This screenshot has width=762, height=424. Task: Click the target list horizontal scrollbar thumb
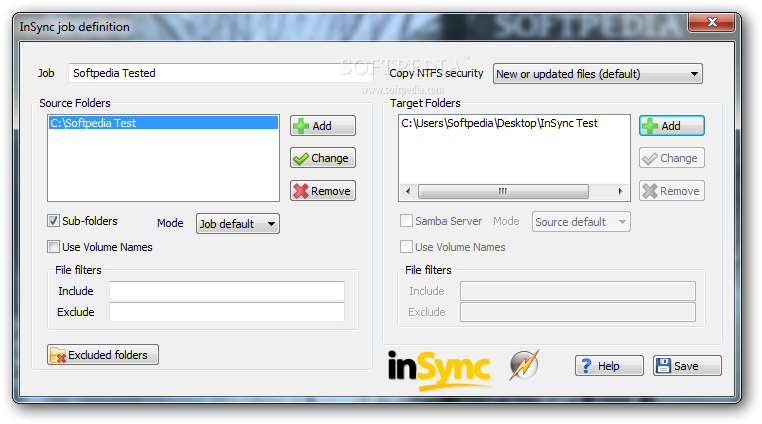click(503, 191)
